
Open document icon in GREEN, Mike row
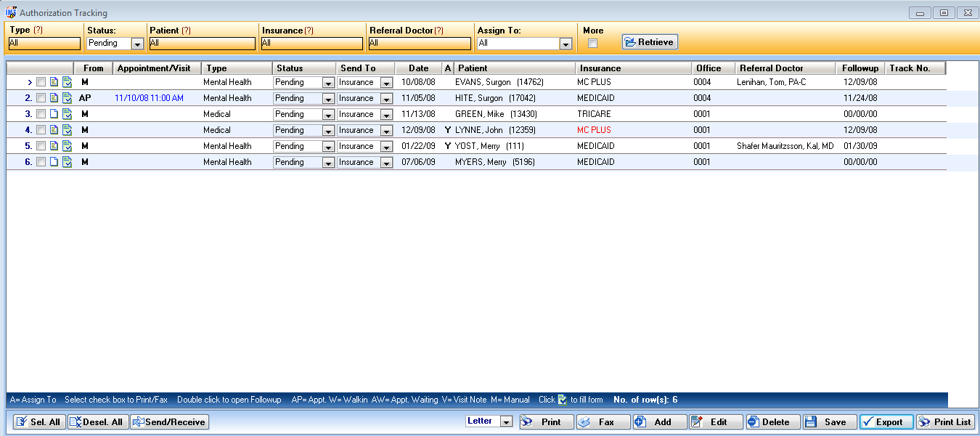click(x=54, y=114)
